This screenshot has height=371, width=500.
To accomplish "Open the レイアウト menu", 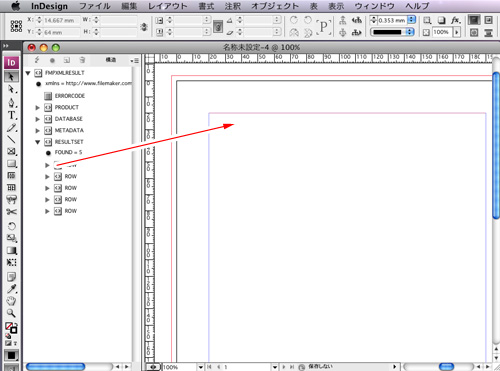I will pos(168,6).
